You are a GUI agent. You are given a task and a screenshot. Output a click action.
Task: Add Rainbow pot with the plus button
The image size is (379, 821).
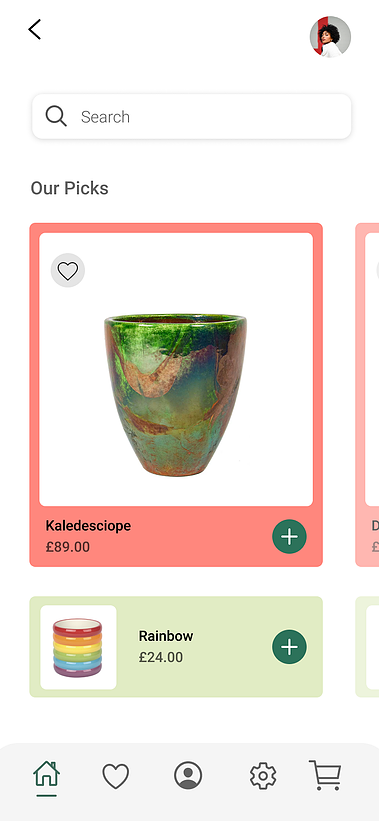(x=289, y=647)
